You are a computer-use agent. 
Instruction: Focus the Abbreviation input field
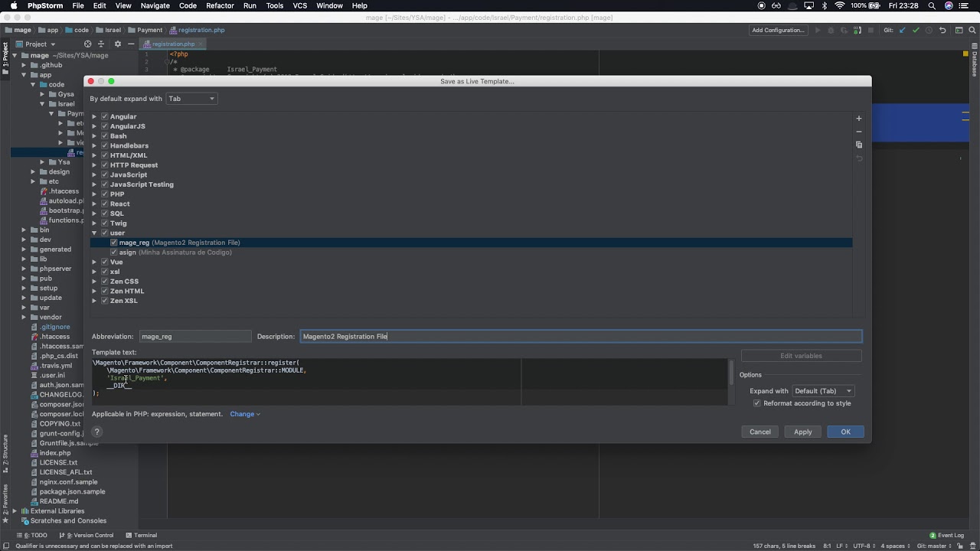pos(194,337)
